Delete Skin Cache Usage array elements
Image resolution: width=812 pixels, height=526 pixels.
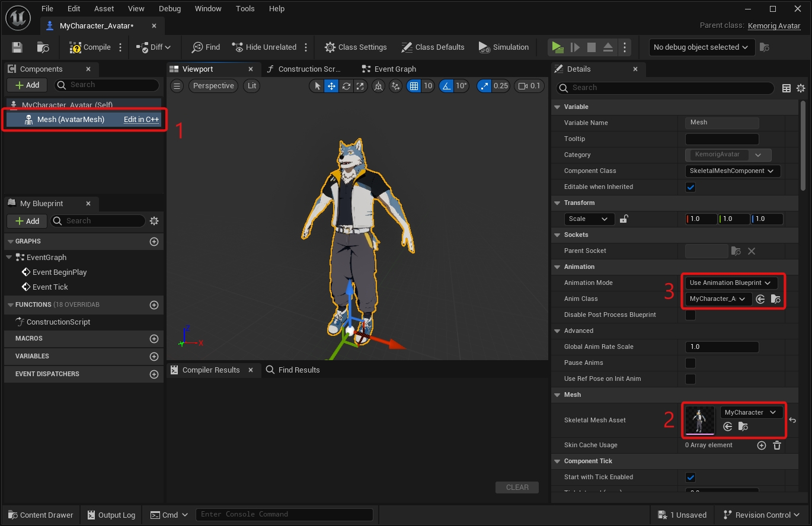[777, 445]
